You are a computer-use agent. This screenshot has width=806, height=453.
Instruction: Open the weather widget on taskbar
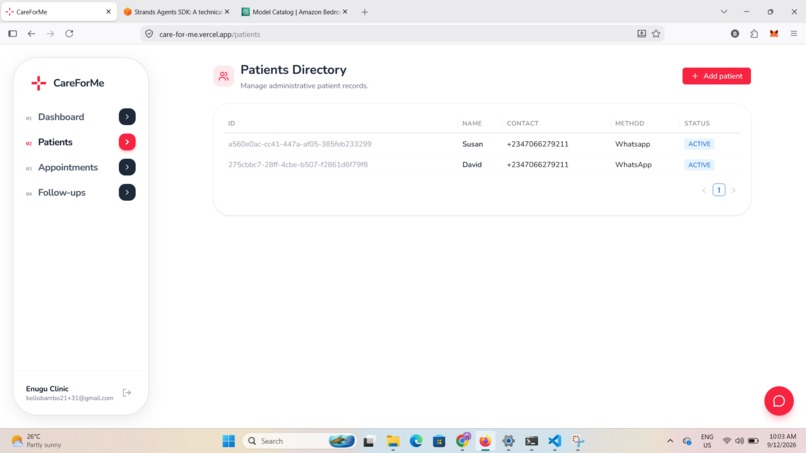[36, 441]
